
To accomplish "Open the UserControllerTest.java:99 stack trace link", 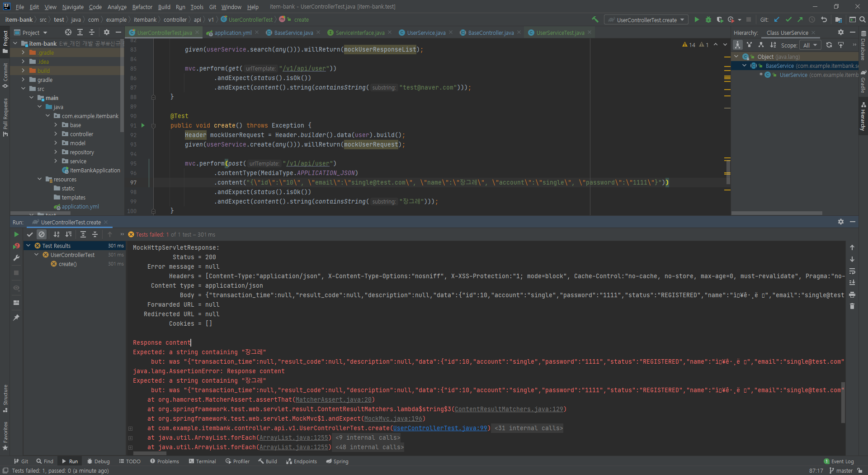I will 440,428.
